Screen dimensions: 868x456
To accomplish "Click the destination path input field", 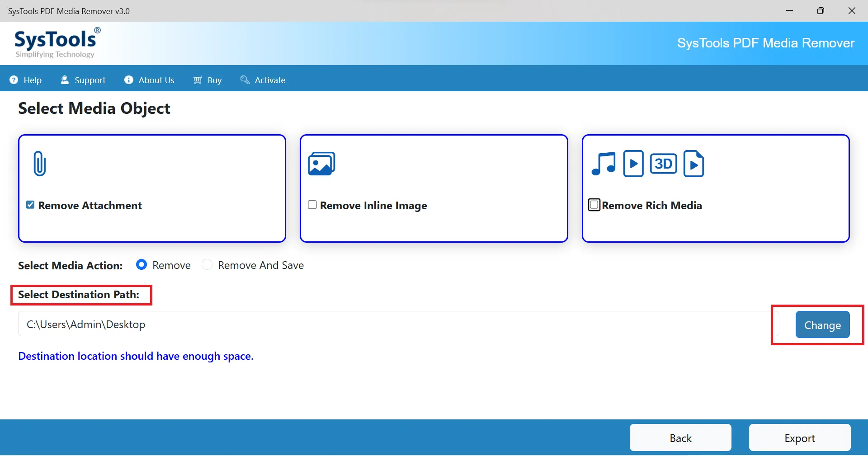I will pos(399,324).
